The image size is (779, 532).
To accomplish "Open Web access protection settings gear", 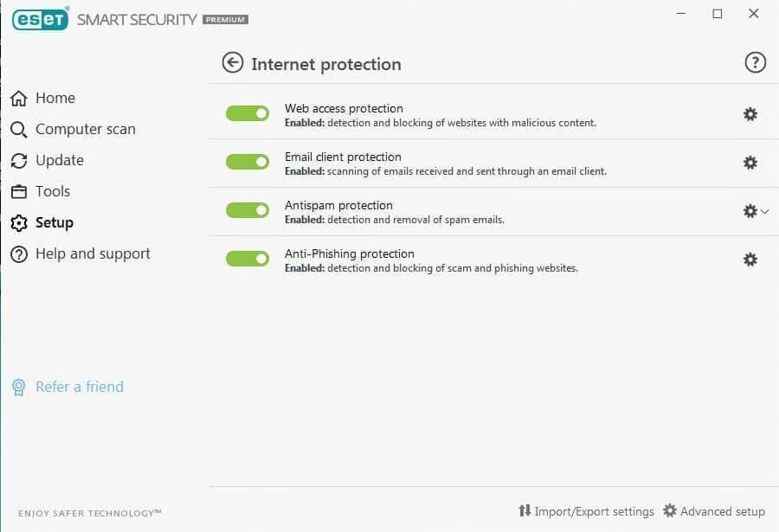I will point(750,113).
